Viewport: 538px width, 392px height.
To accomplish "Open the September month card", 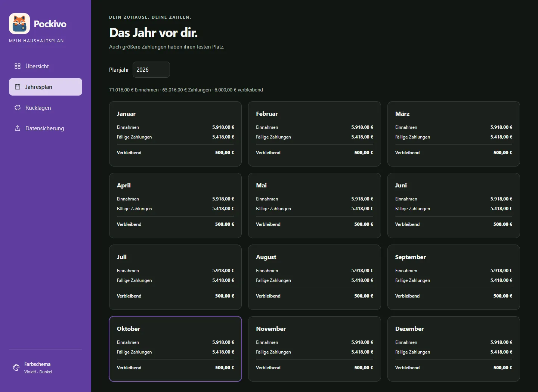I will pyautogui.click(x=454, y=277).
